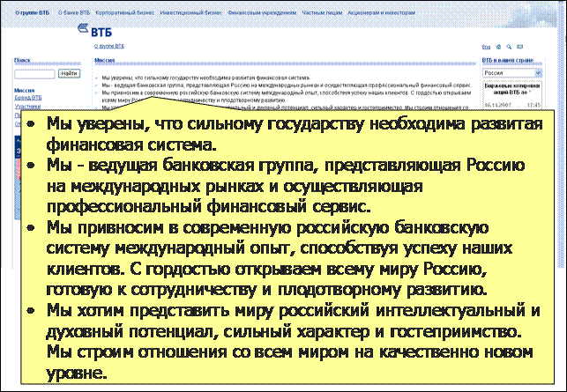Open 'Финансовым учреждениям' menu item
Screen dimensions: 567x392
tap(262, 12)
